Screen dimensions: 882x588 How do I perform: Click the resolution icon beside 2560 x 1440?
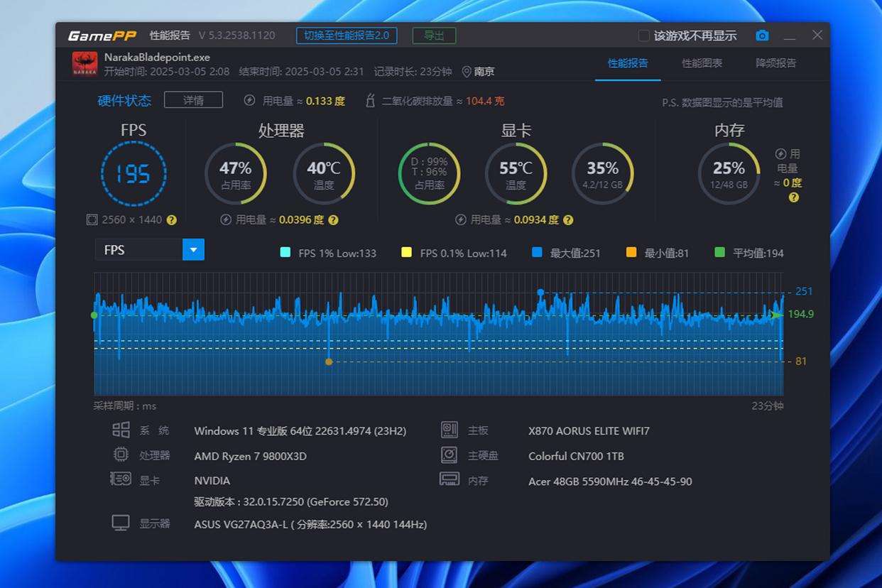point(92,220)
